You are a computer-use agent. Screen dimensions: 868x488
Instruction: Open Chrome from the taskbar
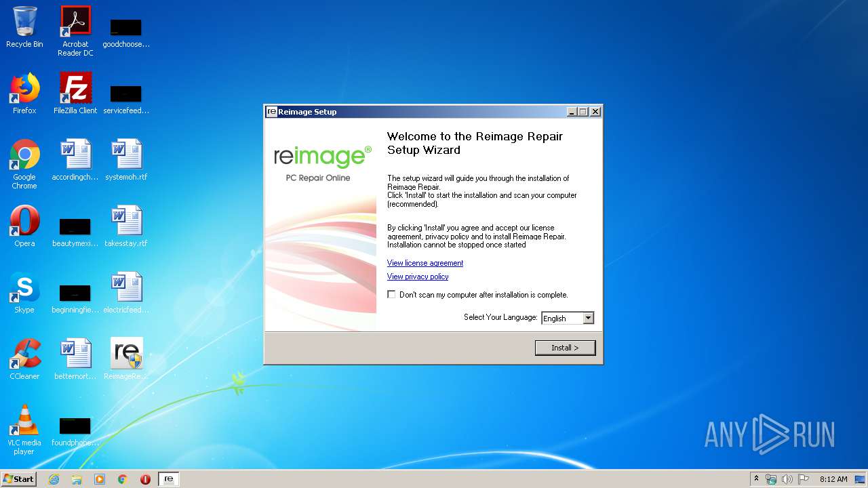point(123,479)
